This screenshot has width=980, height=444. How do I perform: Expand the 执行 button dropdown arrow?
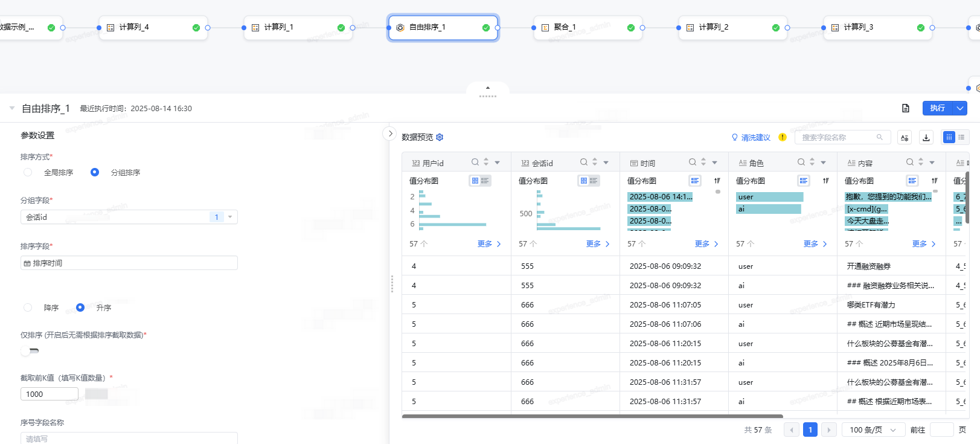960,108
